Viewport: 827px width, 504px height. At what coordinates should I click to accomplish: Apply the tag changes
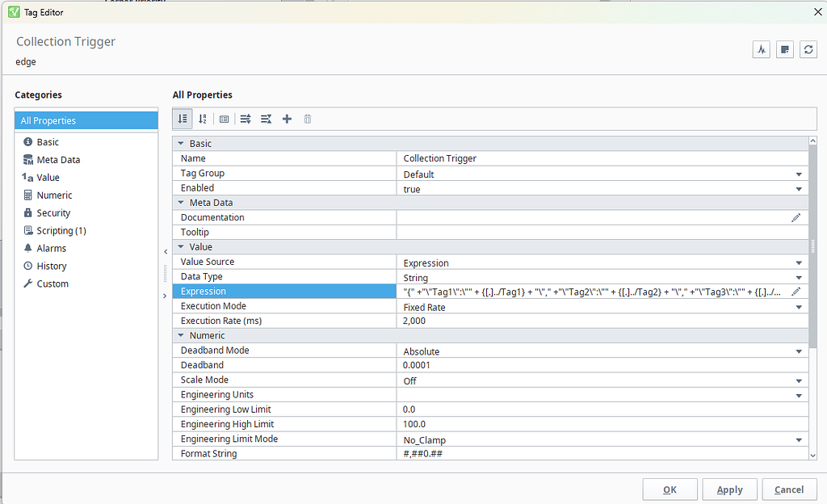729,489
